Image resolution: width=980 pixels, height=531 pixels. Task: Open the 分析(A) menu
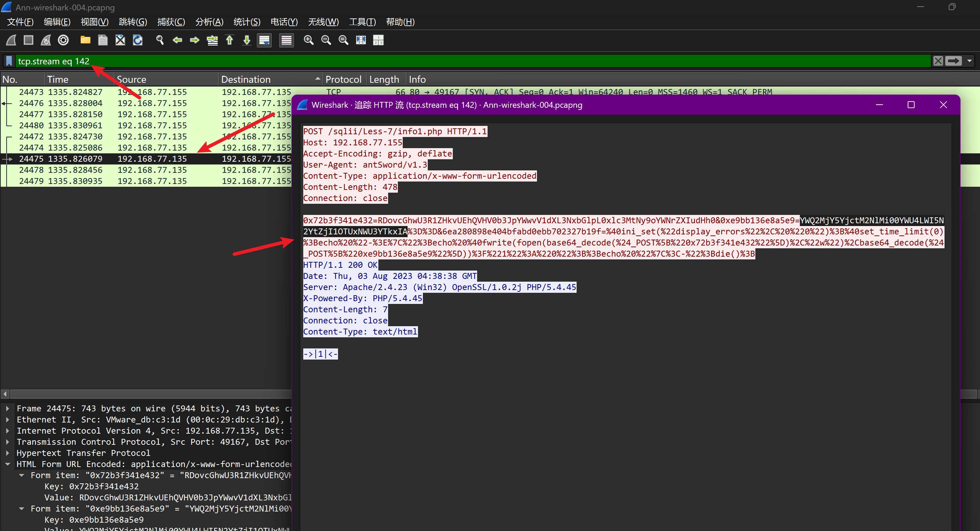point(209,22)
